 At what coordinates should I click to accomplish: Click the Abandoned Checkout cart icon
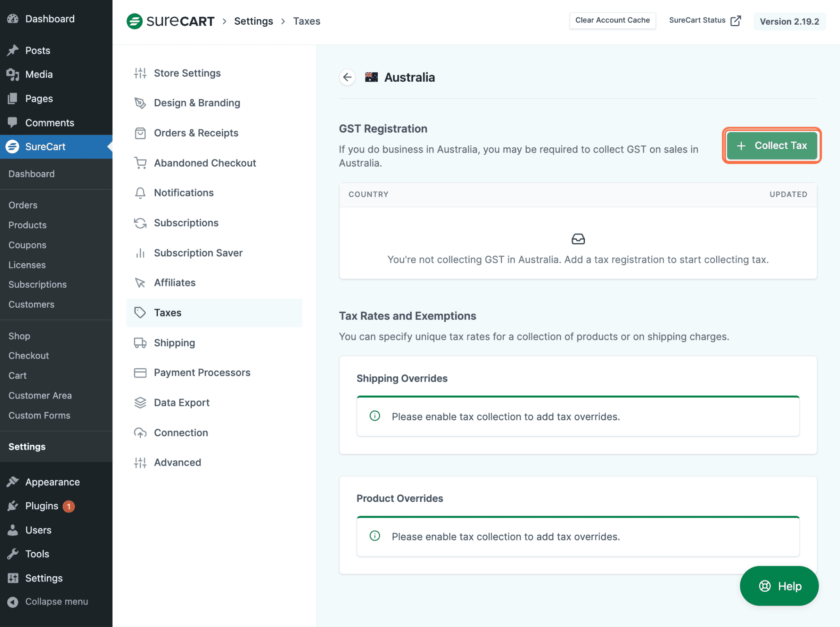point(140,163)
